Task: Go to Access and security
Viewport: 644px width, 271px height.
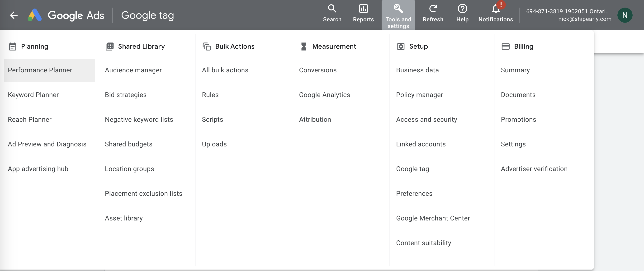Action: pos(426,120)
